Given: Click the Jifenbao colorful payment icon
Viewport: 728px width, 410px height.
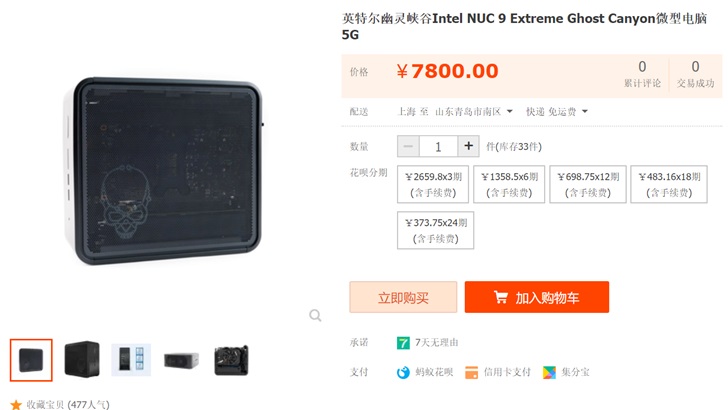Looking at the screenshot, I should pos(549,372).
